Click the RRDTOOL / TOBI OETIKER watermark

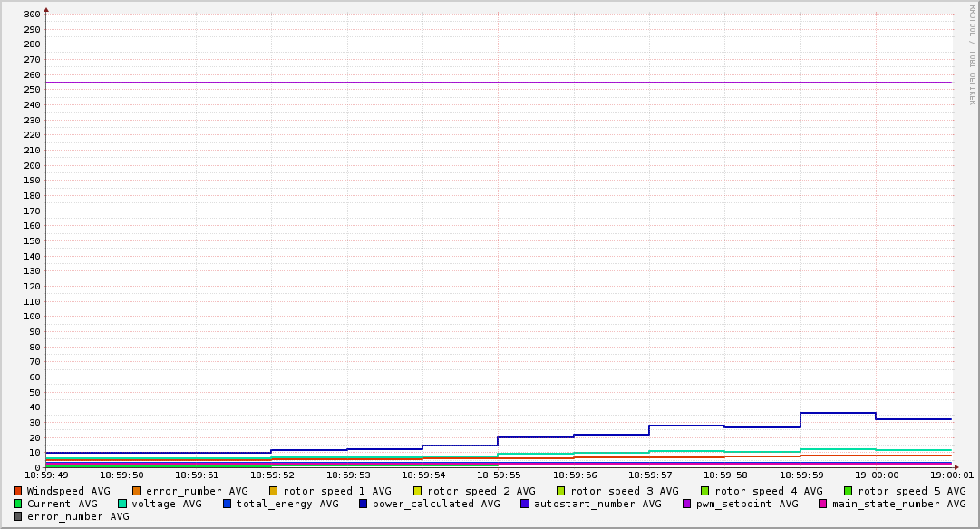(x=971, y=54)
